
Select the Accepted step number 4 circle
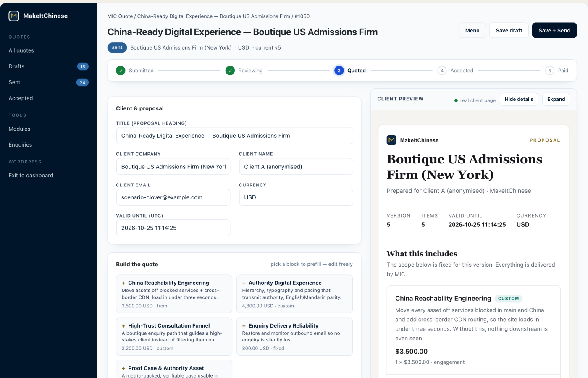442,71
